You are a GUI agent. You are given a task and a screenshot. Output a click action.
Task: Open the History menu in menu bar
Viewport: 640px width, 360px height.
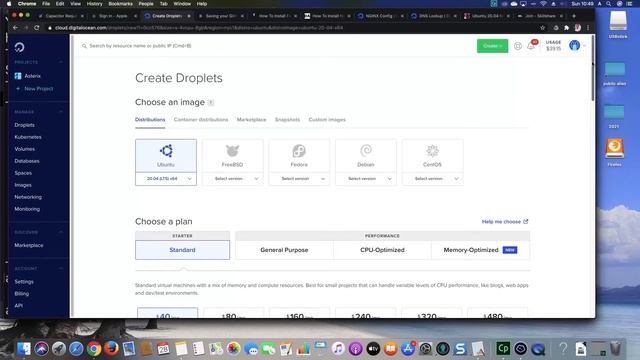pos(94,4)
